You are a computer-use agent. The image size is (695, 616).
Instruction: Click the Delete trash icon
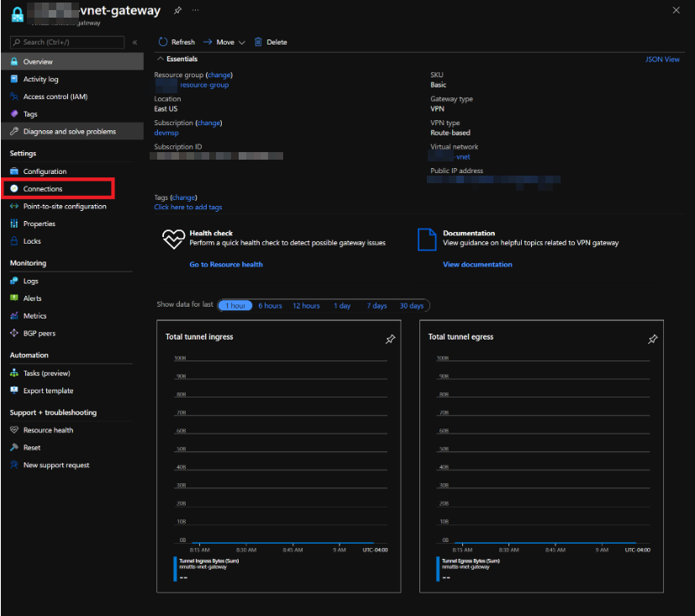click(259, 42)
